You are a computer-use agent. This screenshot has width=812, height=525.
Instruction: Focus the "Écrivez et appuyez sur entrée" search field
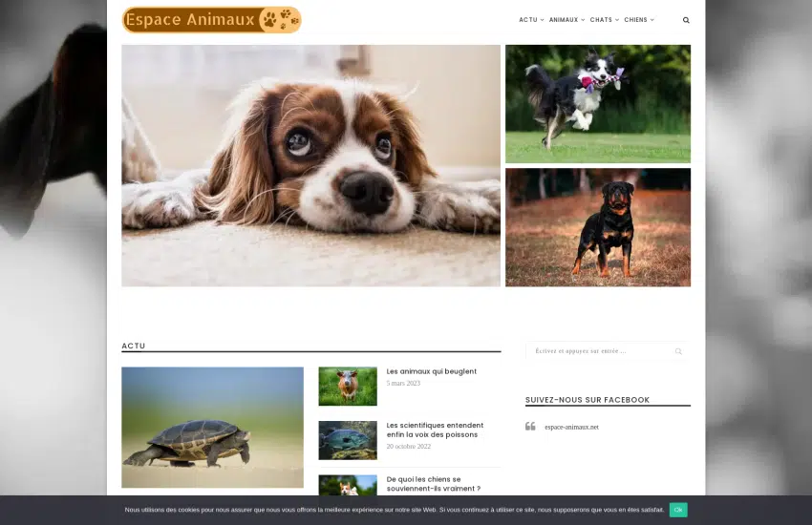click(x=597, y=351)
